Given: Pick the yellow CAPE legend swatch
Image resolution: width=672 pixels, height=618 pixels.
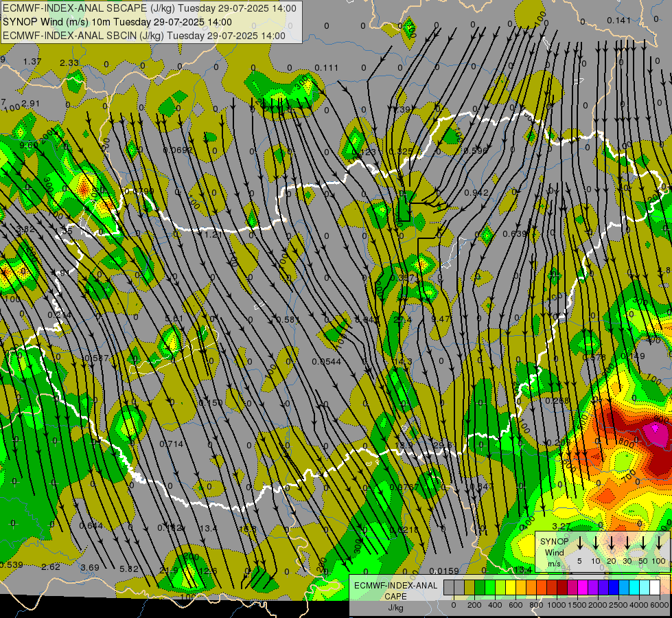Looking at the screenshot, I should coord(511,587).
